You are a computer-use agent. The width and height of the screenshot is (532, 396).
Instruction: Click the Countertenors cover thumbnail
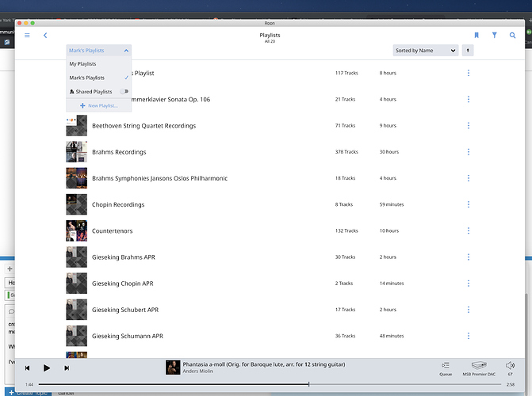click(x=76, y=231)
